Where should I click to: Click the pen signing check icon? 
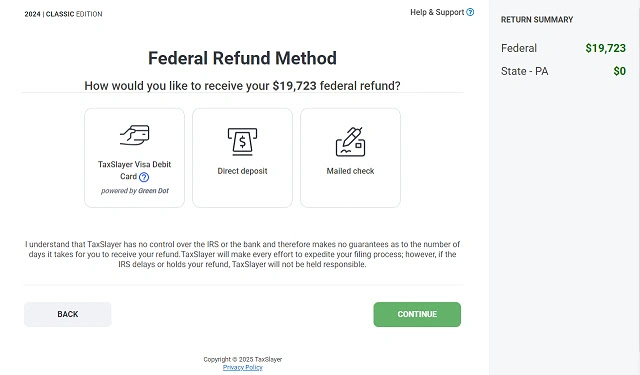(350, 142)
